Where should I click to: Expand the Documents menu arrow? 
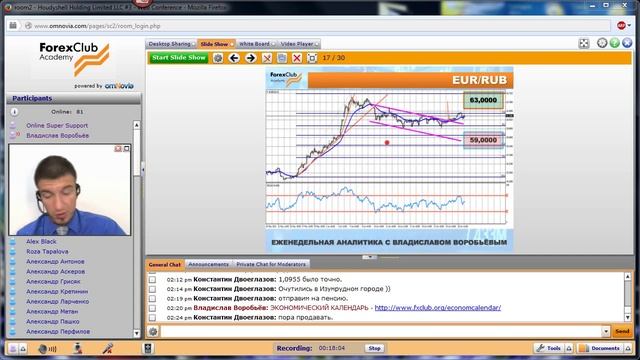(628, 348)
